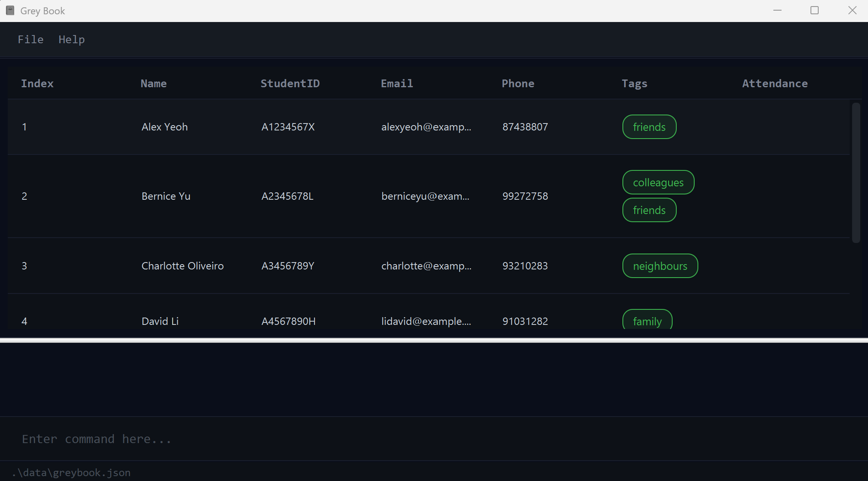Click Bernice Yu's colleagues tag

658,183
